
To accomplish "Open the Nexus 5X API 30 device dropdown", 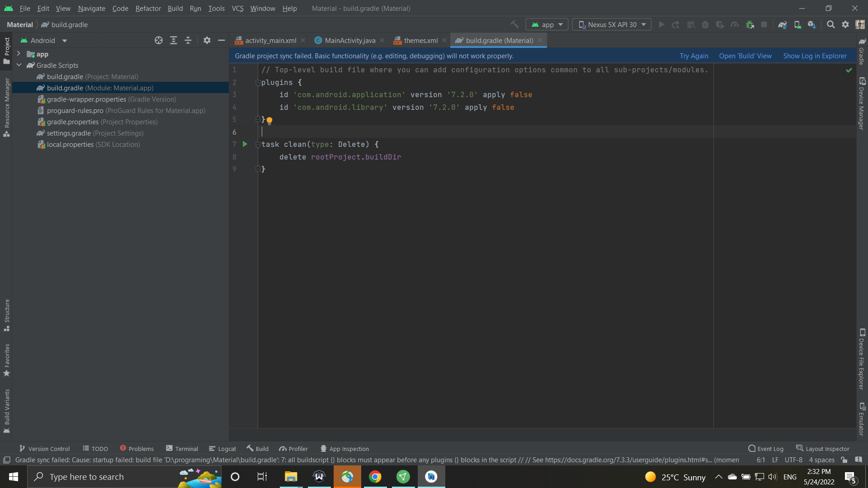I will point(612,24).
